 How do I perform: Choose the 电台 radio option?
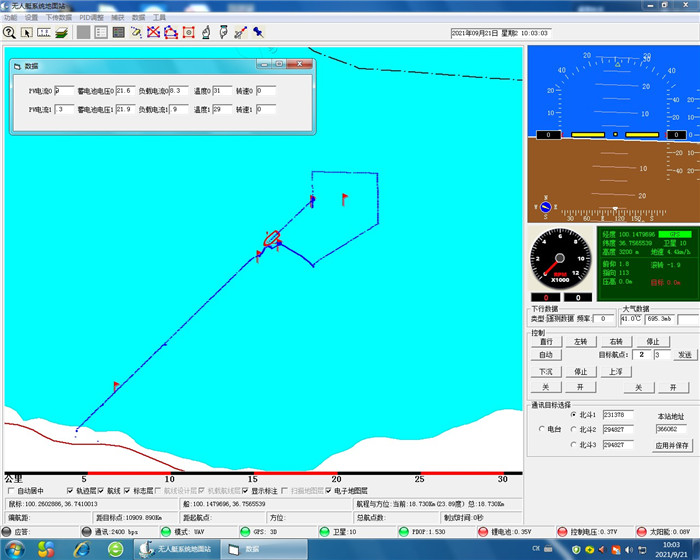coord(542,429)
